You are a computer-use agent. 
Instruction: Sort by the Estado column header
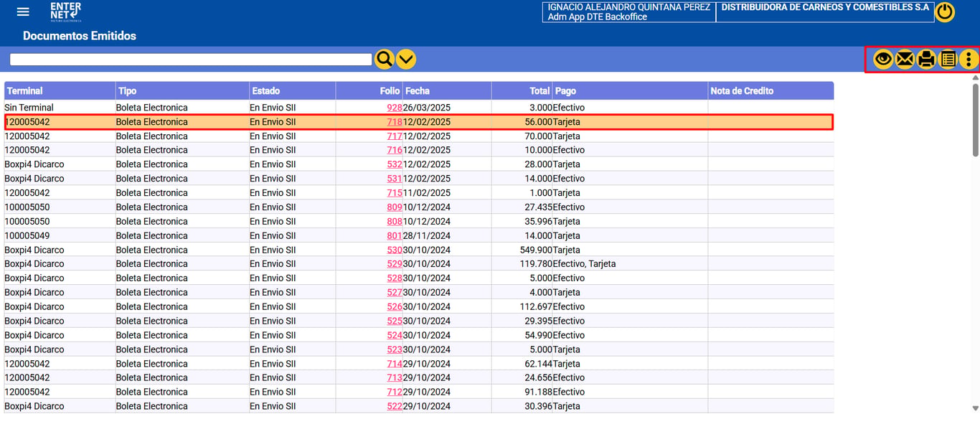coord(293,90)
